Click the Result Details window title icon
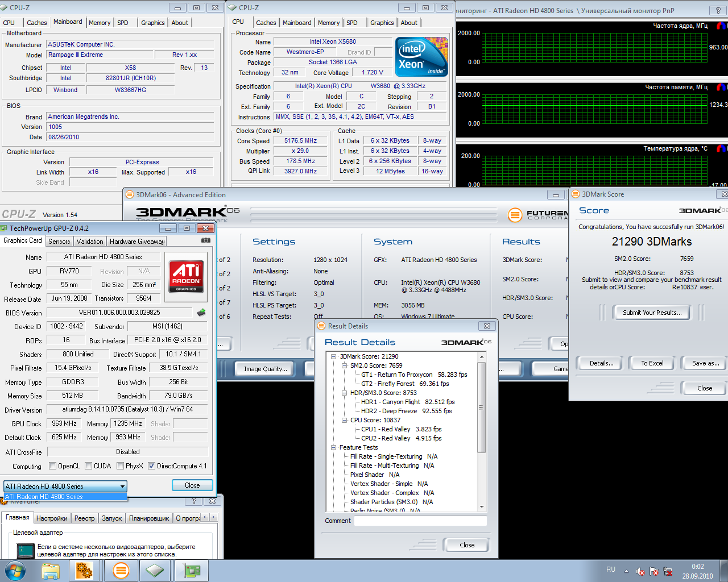Screen dimensions: 728x582 [321, 326]
